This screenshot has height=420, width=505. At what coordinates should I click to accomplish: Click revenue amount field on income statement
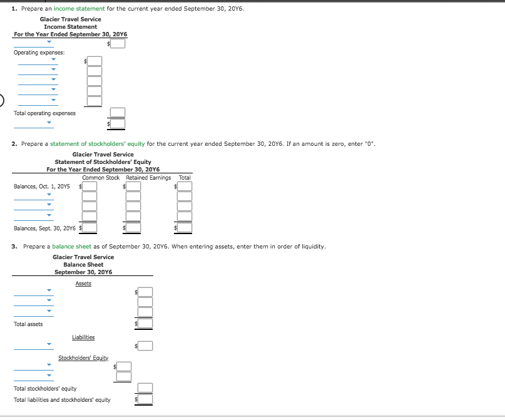tap(118, 43)
